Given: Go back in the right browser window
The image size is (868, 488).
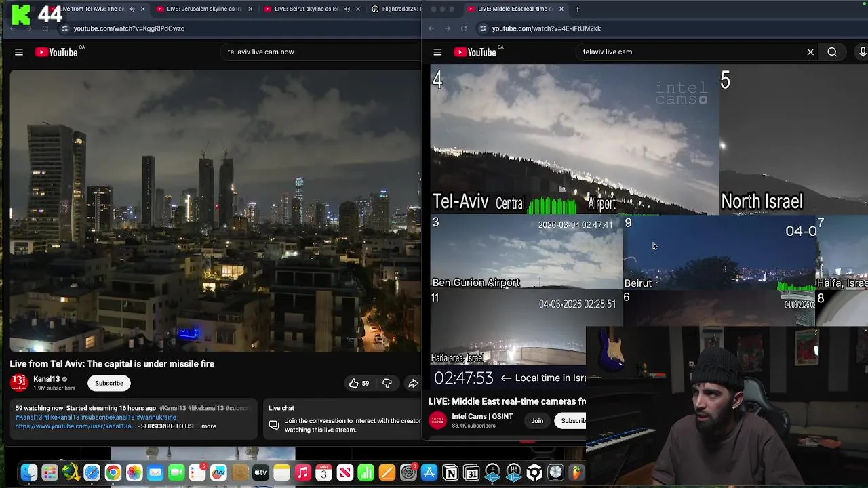Looking at the screenshot, I should pos(431,28).
